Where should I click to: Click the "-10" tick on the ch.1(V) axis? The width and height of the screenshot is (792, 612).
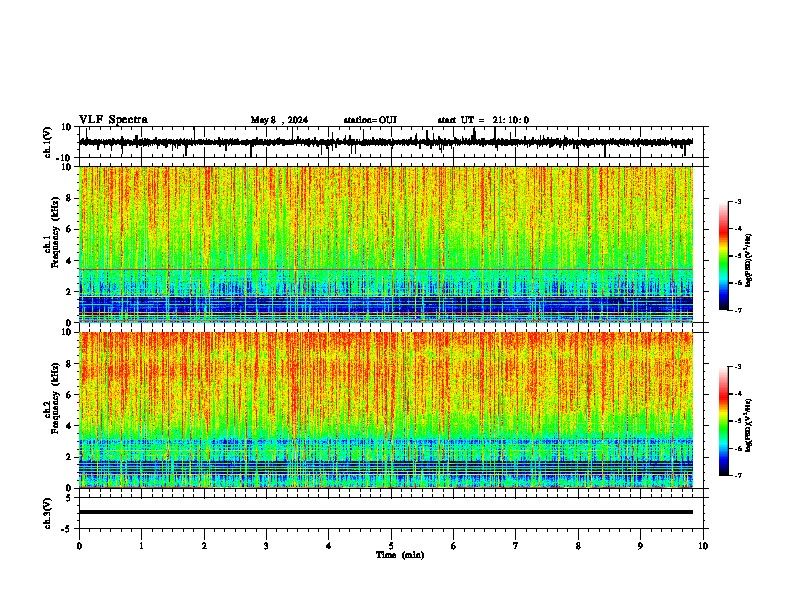[x=65, y=158]
